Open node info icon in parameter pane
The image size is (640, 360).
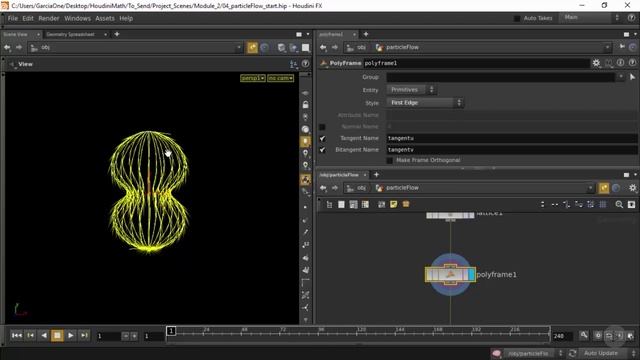tap(620, 63)
